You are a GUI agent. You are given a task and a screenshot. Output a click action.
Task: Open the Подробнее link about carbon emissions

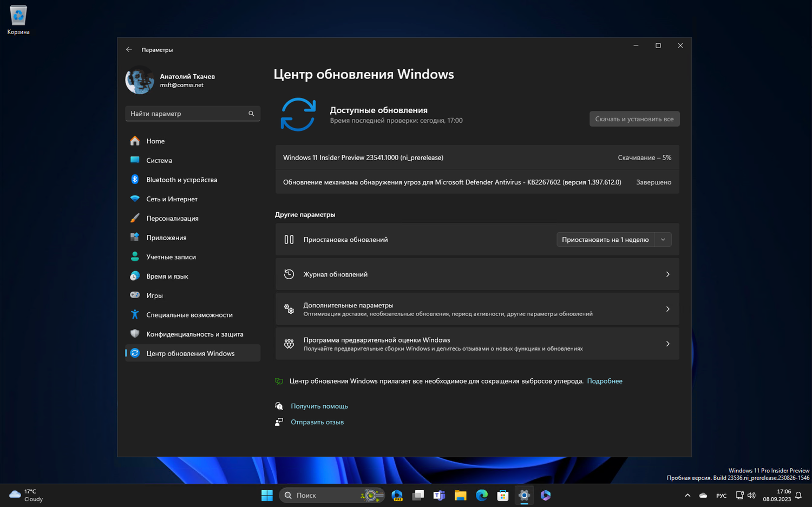click(x=605, y=381)
